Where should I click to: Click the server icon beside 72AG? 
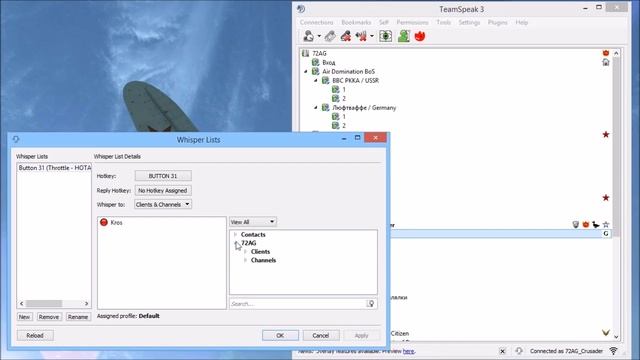tap(305, 53)
